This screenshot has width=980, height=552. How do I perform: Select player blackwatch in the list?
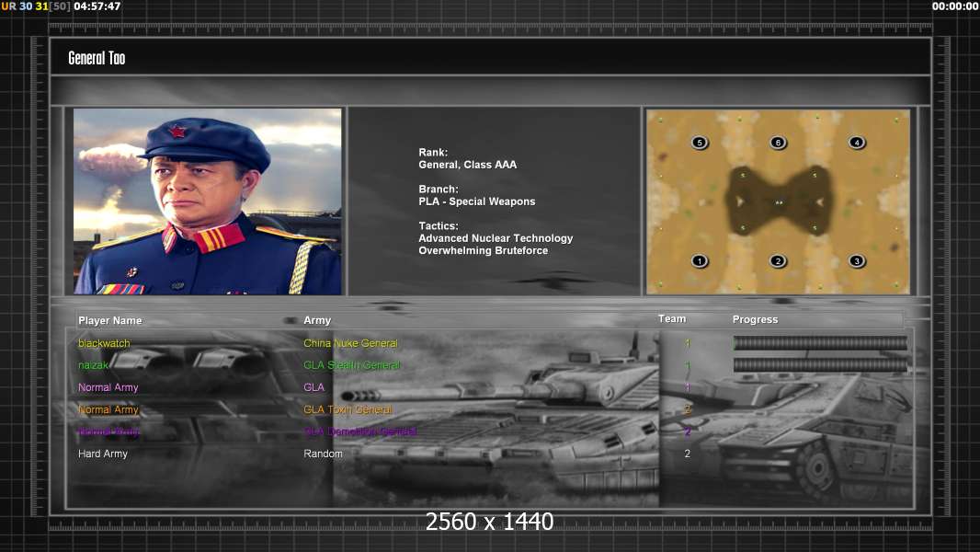(x=104, y=343)
